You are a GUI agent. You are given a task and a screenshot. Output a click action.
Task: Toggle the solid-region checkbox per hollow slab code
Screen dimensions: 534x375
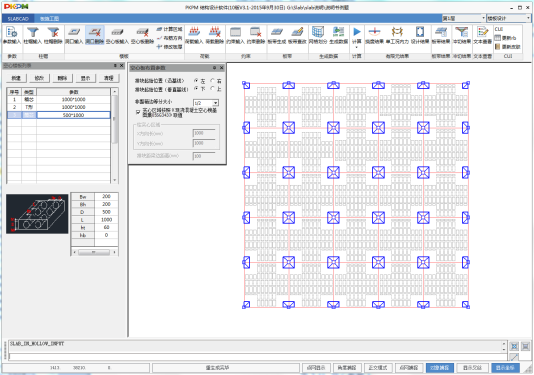coord(138,112)
